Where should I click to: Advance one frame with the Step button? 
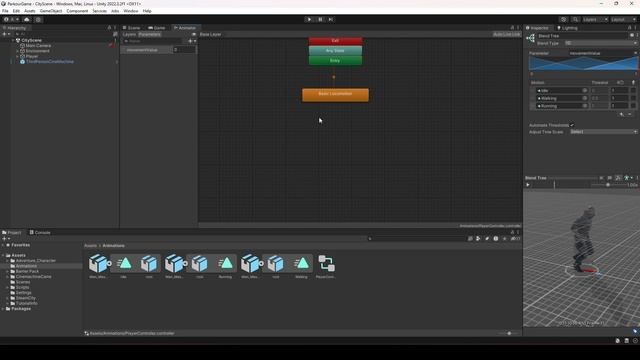331,19
